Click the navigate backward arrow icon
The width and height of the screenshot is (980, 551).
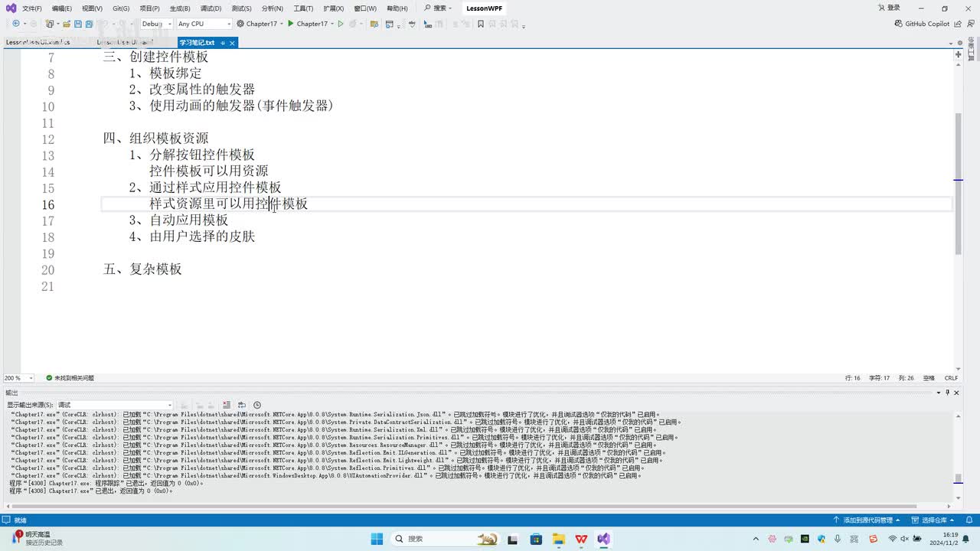click(x=15, y=24)
